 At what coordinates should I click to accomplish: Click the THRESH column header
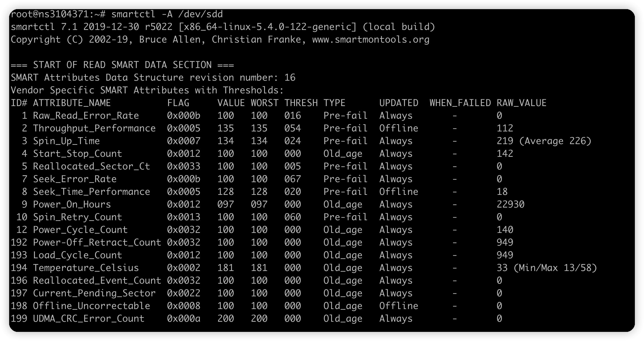click(x=301, y=103)
